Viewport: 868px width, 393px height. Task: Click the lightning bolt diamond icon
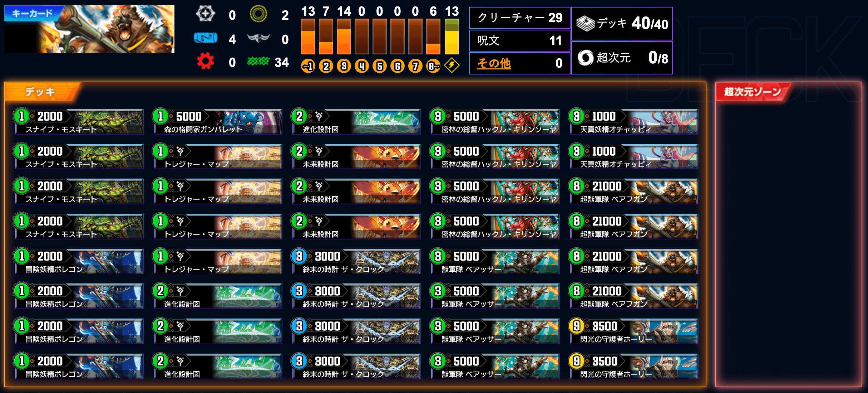[452, 66]
